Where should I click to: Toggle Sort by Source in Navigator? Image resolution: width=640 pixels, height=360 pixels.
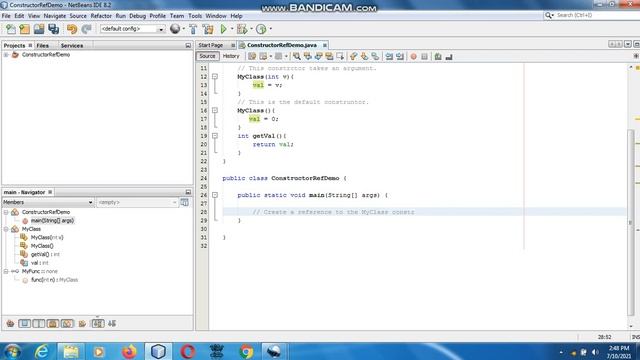(x=112, y=324)
